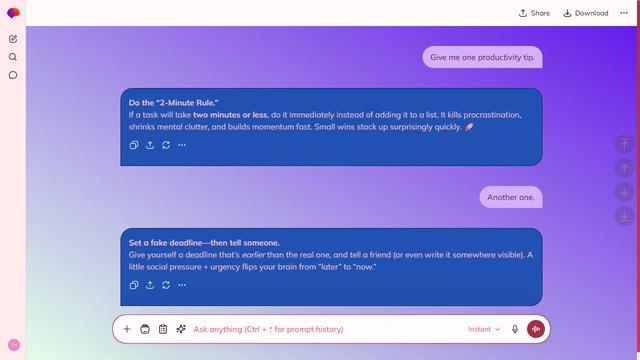
Task: Open the top-right more options menu
Action: pyautogui.click(x=624, y=13)
